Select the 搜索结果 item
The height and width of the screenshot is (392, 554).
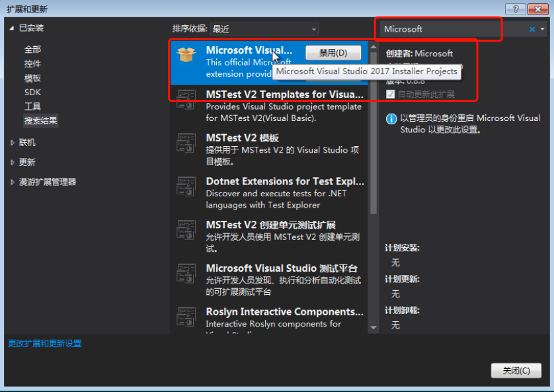click(x=40, y=121)
